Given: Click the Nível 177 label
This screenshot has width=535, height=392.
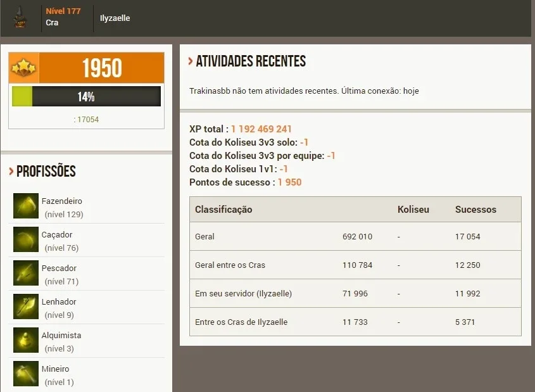Looking at the screenshot, I should pyautogui.click(x=63, y=11).
